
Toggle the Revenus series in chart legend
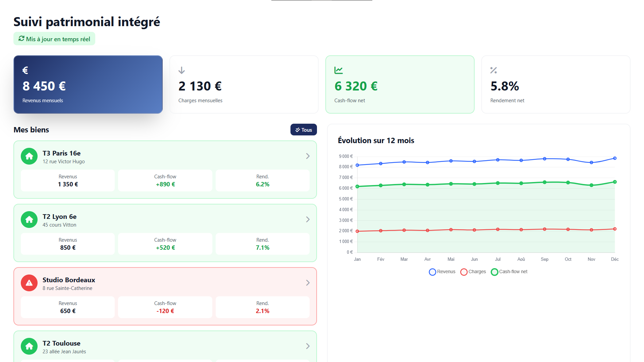point(442,272)
